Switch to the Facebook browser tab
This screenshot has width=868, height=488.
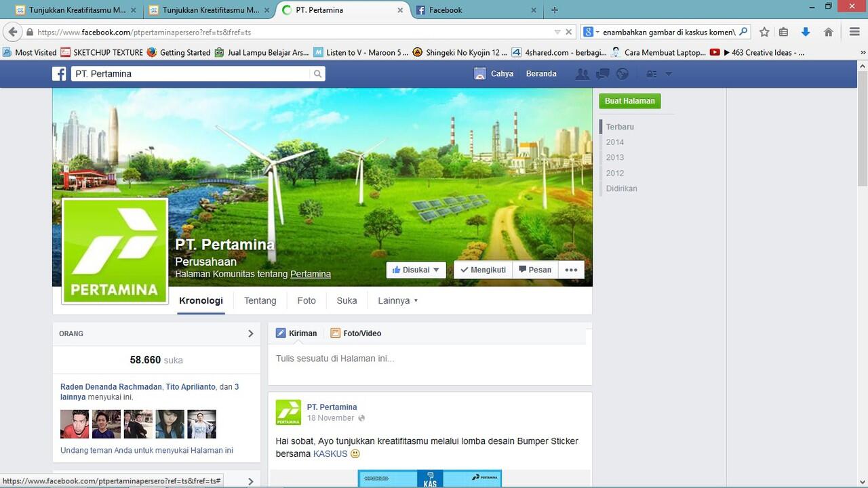[475, 10]
